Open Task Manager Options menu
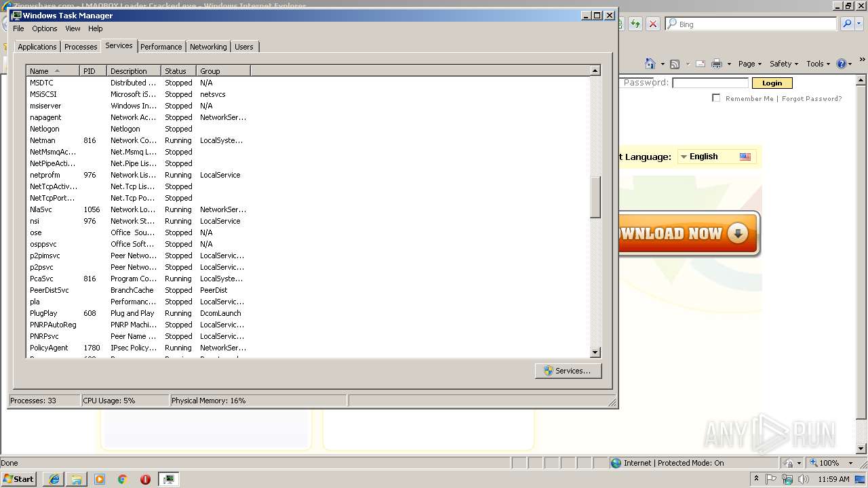Viewport: 868px width, 488px height. (x=45, y=28)
